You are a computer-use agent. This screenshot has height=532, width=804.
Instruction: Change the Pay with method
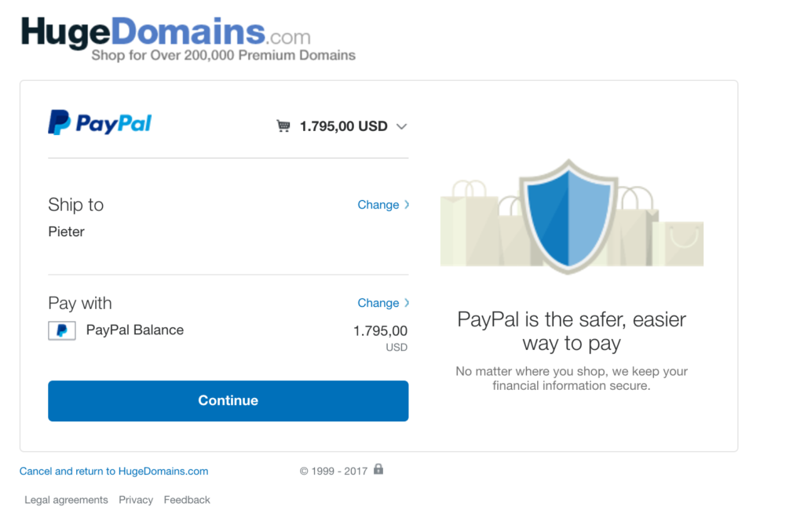[x=378, y=303]
